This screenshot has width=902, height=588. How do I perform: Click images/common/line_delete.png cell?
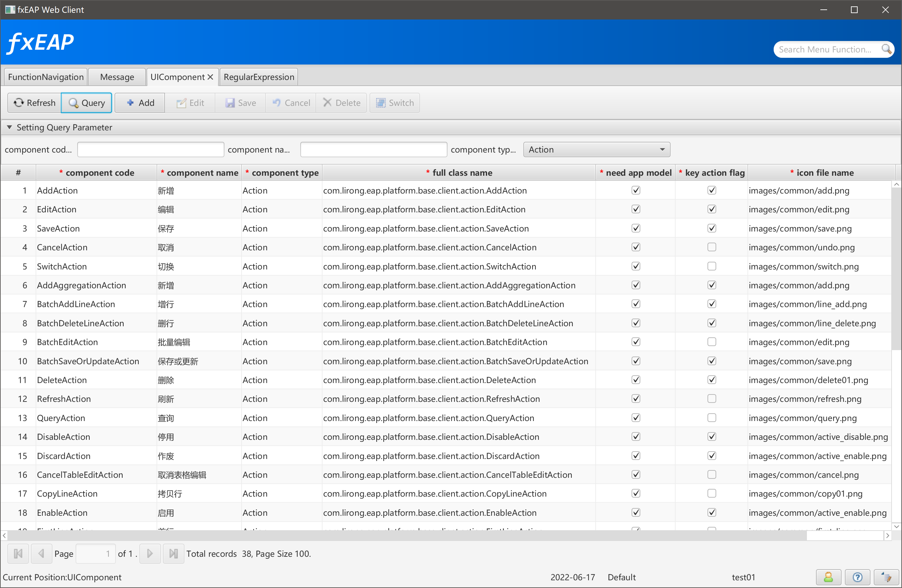(x=820, y=323)
